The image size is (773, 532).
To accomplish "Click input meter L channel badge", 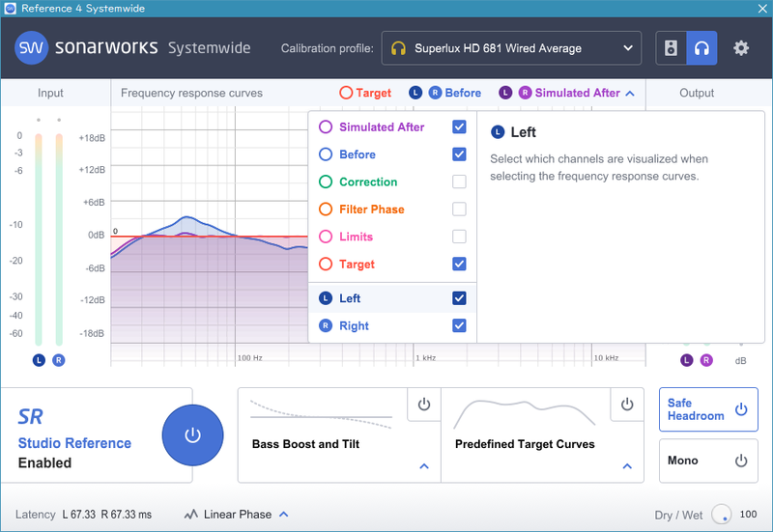I will click(39, 360).
